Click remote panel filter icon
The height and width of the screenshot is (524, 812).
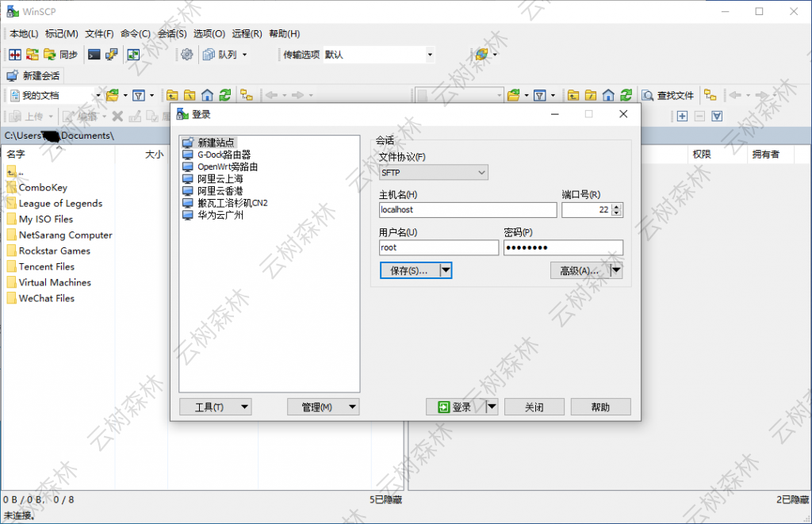point(539,95)
